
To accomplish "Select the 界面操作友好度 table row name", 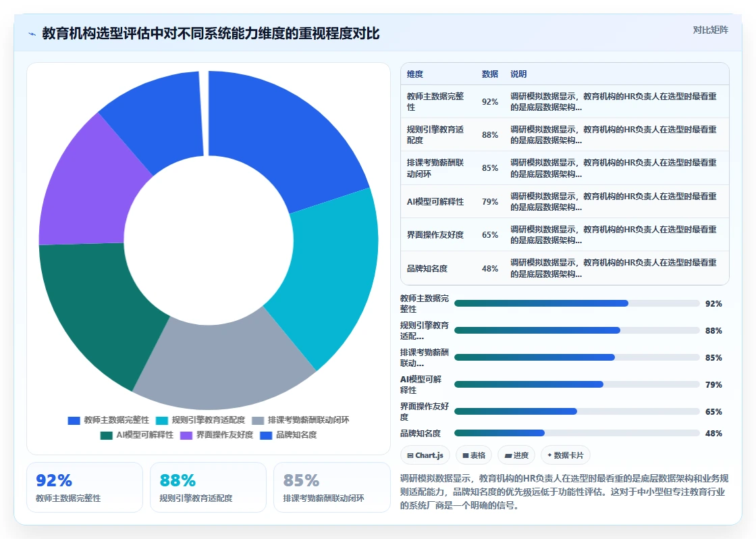I will 435,235.
